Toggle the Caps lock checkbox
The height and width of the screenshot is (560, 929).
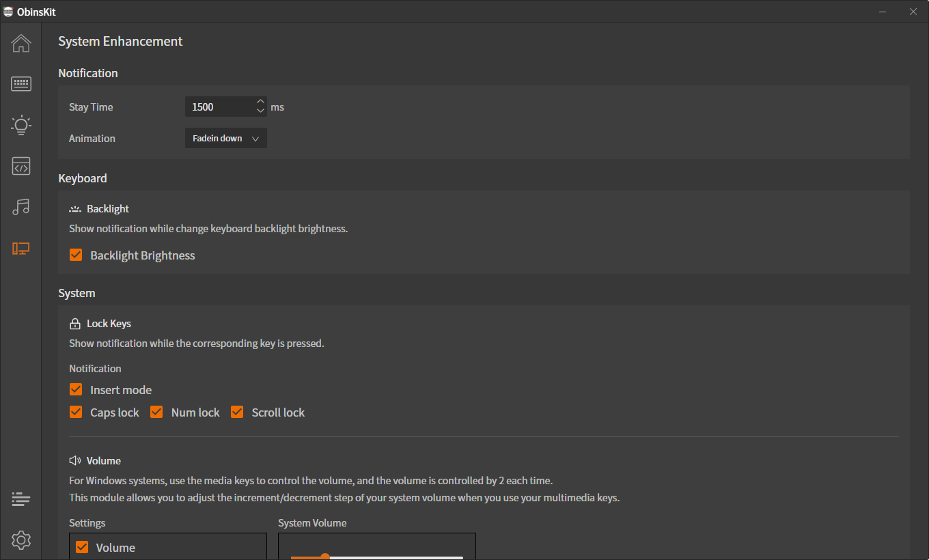click(x=76, y=412)
